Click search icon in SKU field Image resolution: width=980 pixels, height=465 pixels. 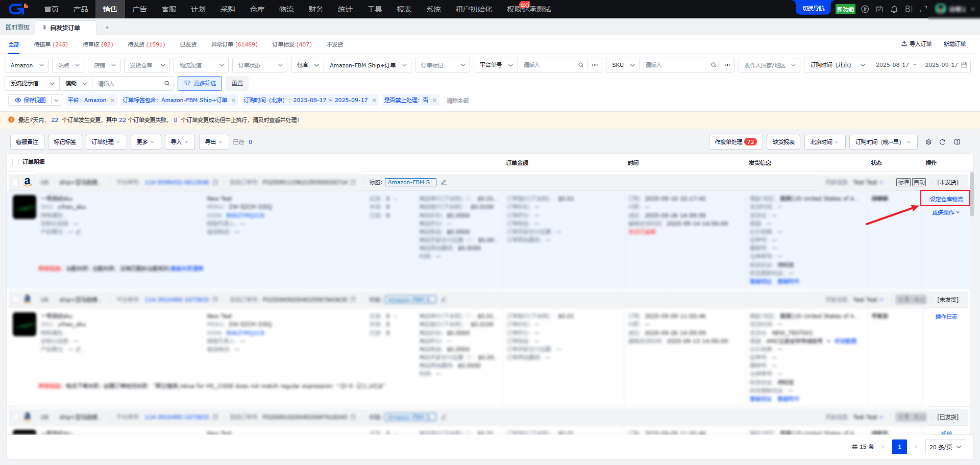click(714, 65)
